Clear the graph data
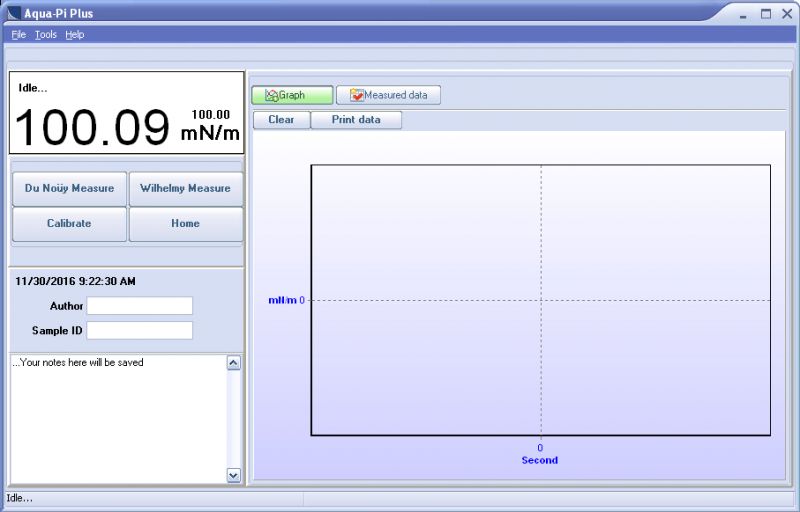This screenshot has height=512, width=800. click(x=281, y=120)
